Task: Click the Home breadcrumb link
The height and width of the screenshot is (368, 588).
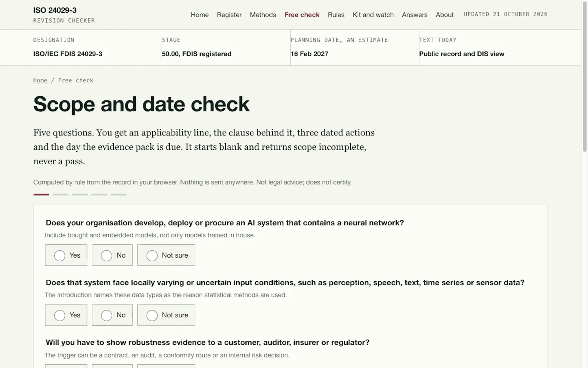Action: click(x=40, y=80)
